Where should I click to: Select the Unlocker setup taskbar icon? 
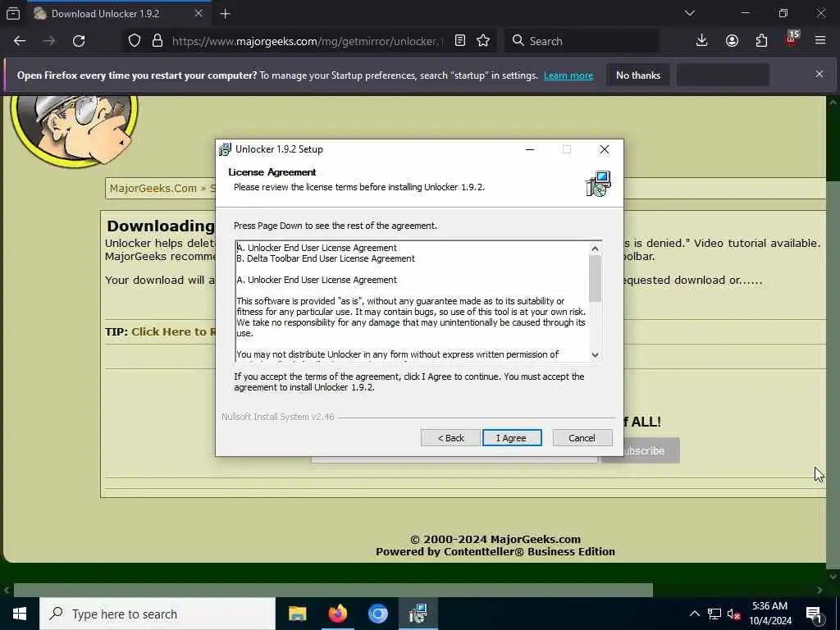(x=418, y=614)
